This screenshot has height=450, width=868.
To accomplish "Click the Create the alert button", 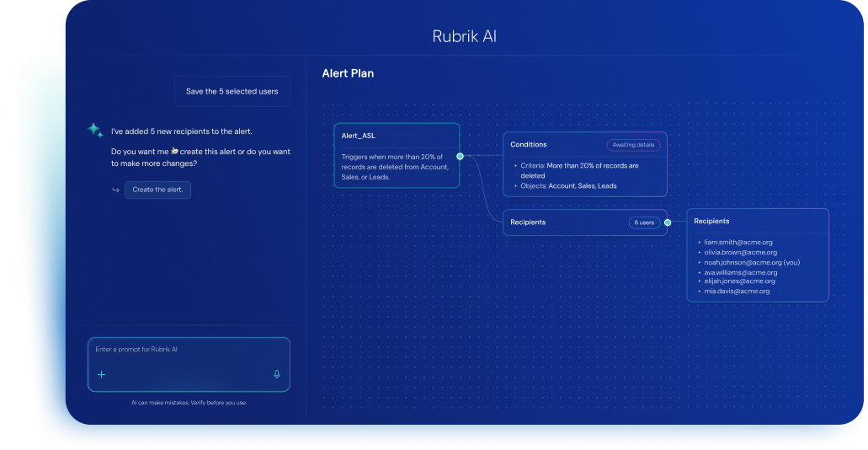I will tap(157, 190).
